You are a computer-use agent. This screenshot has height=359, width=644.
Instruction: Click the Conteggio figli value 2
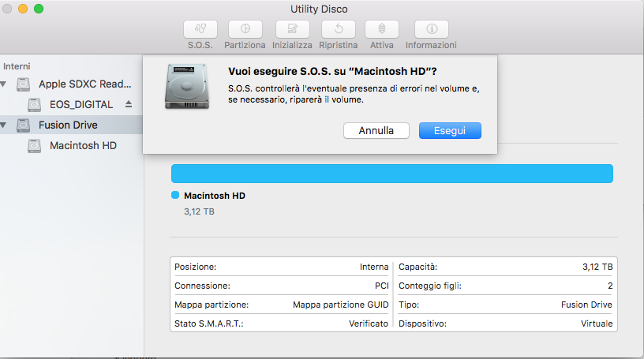610,286
